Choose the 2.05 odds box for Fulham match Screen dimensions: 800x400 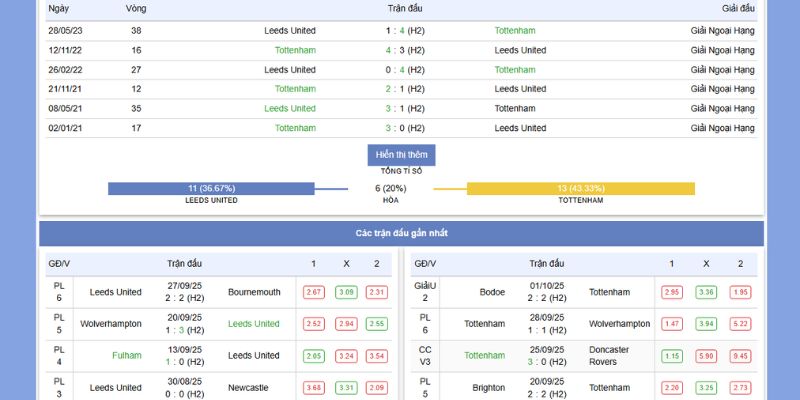point(313,356)
